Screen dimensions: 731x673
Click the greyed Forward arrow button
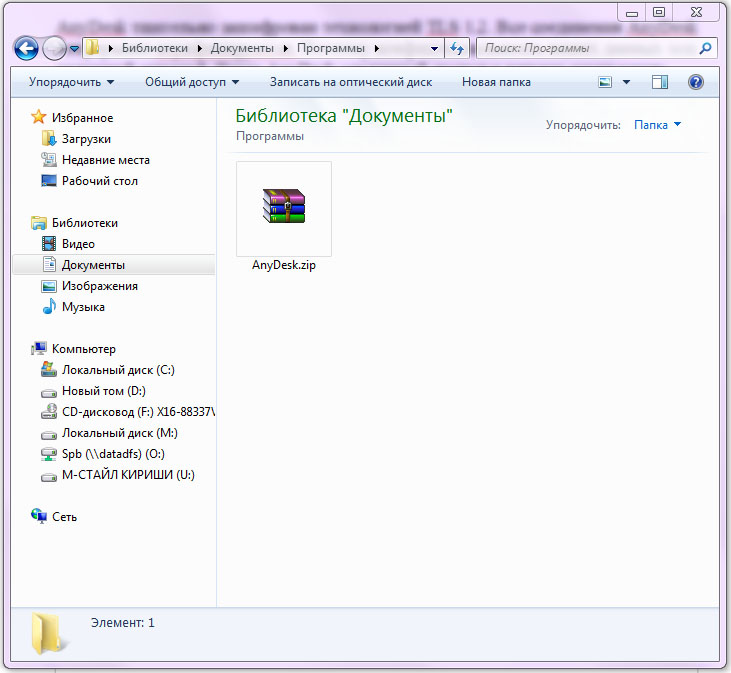click(54, 48)
